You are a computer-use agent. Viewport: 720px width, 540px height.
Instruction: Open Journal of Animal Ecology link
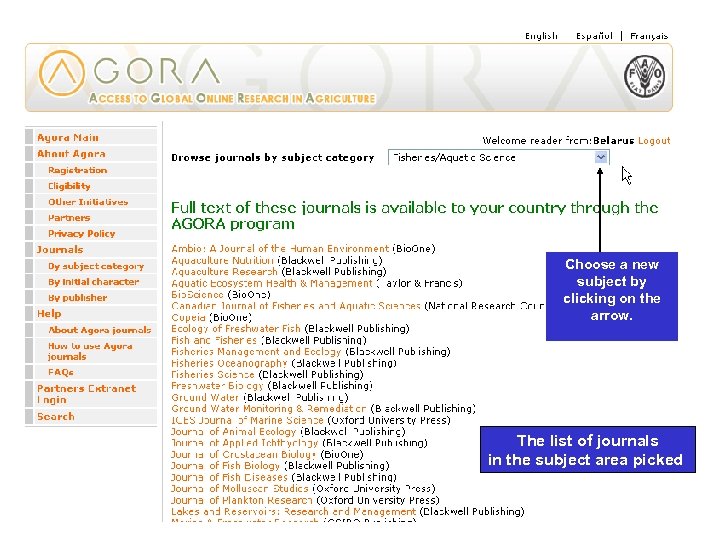234,432
